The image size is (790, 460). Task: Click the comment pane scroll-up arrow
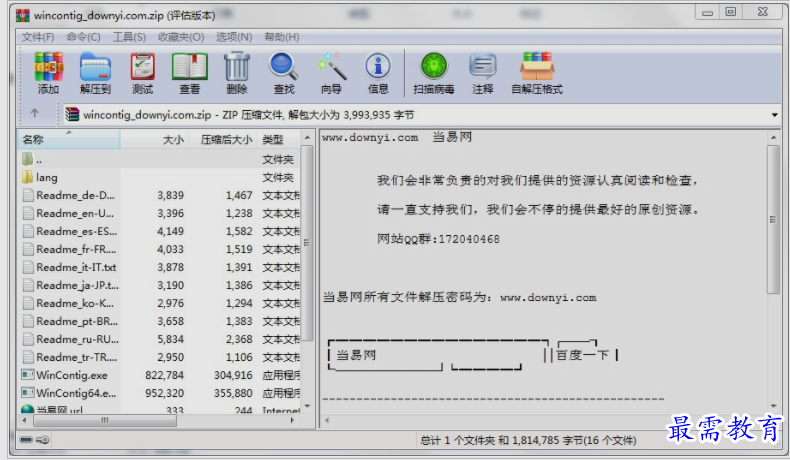(x=773, y=137)
